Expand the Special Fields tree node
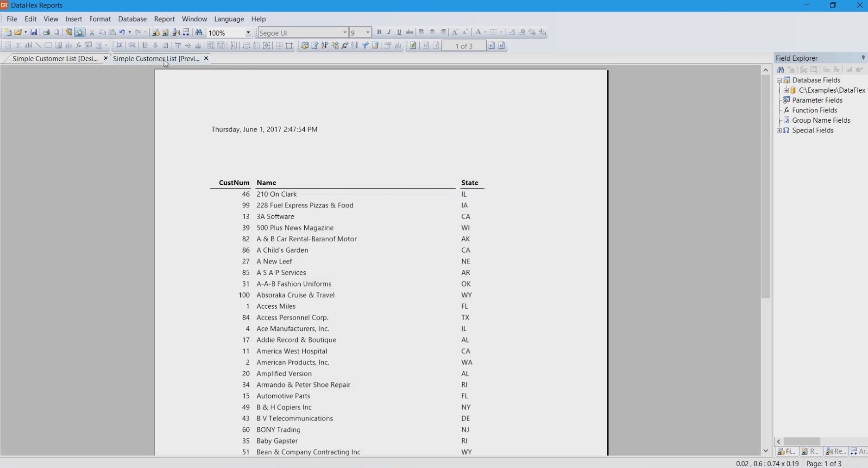 click(x=779, y=131)
